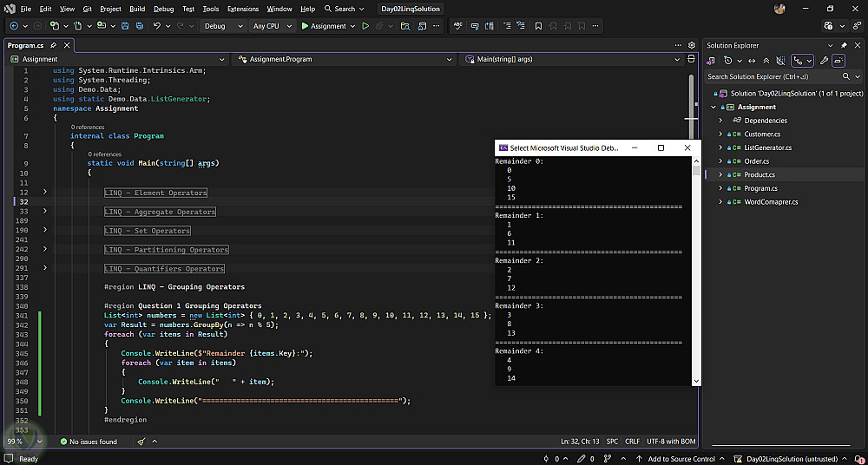The width and height of the screenshot is (868, 465).
Task: Click the Sync with Active Document arrows icon
Action: pyautogui.click(x=752, y=61)
